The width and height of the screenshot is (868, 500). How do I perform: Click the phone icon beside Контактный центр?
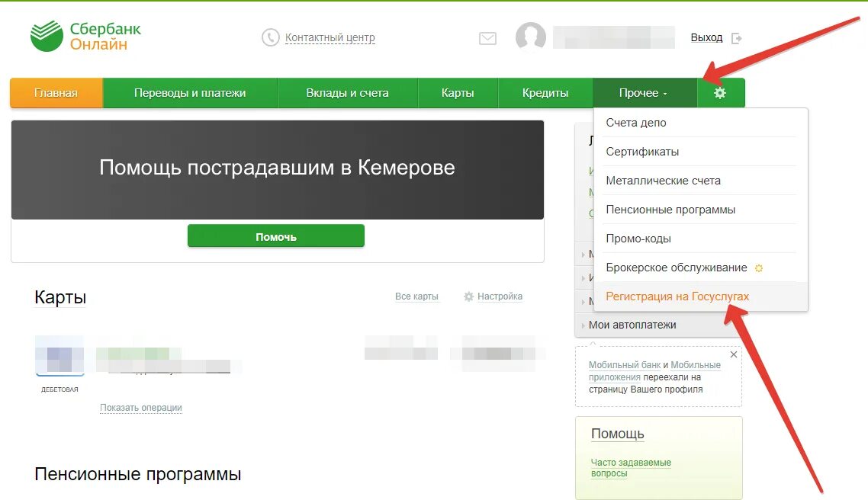(270, 37)
